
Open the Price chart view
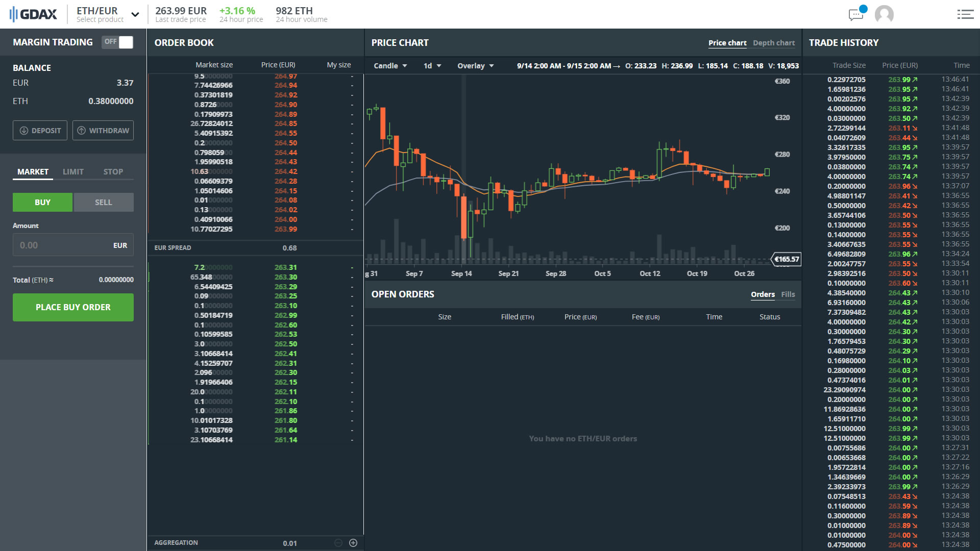coord(727,43)
